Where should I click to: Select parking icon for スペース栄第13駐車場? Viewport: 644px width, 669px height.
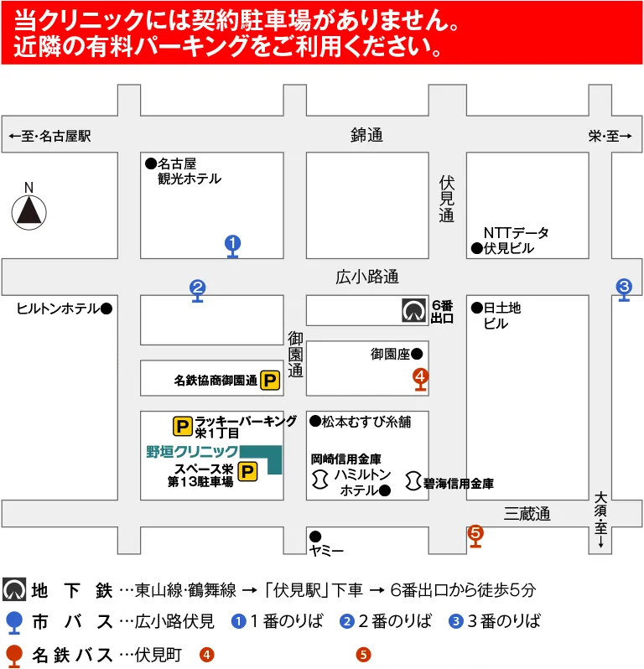click(x=248, y=474)
